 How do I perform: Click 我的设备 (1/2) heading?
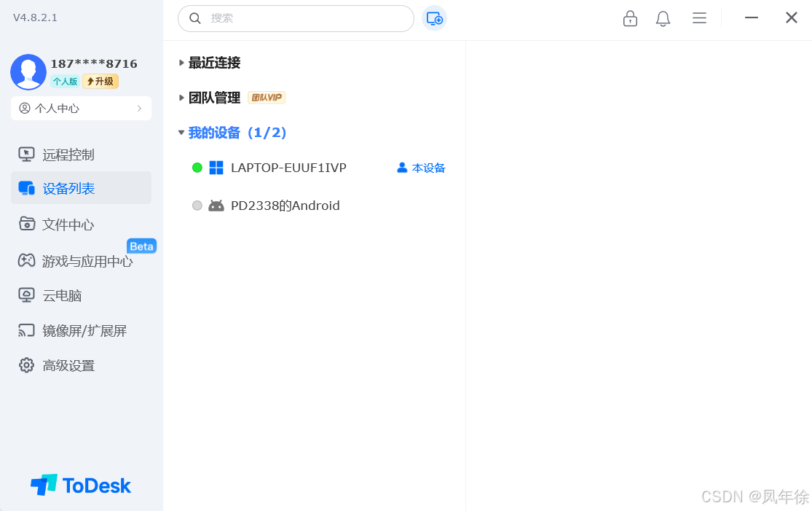[237, 133]
